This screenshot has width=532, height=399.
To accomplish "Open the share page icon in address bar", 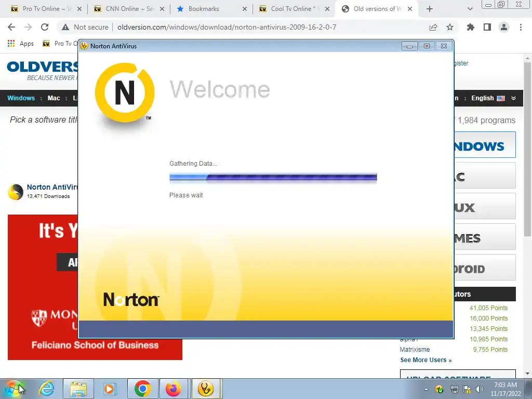I will pos(433,27).
